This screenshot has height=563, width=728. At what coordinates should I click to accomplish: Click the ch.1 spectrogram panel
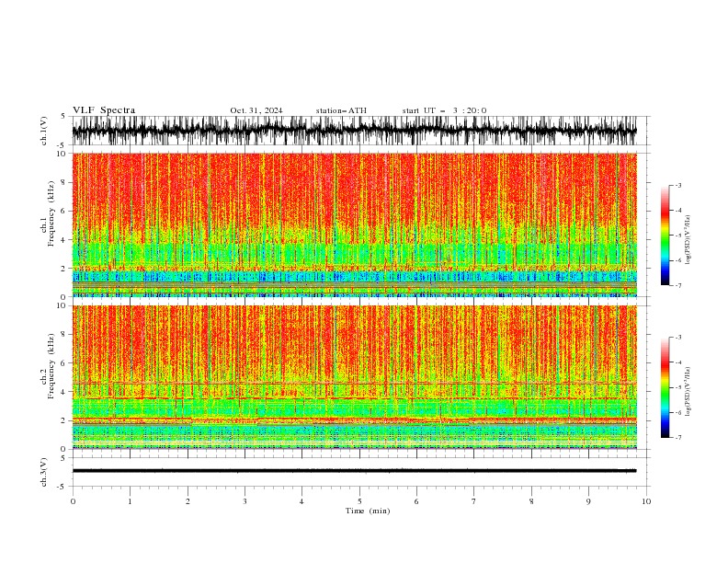[x=354, y=224]
